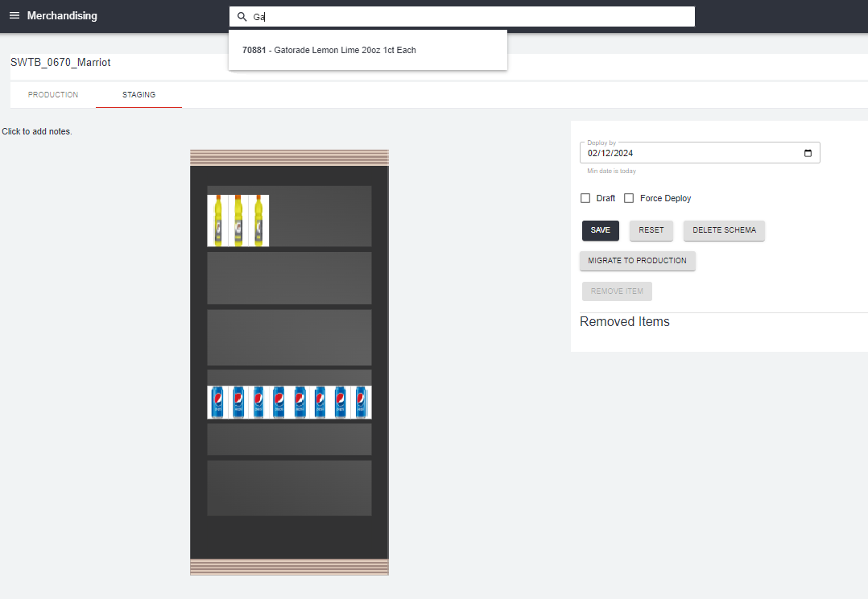Click the SAVE button

[x=600, y=230]
